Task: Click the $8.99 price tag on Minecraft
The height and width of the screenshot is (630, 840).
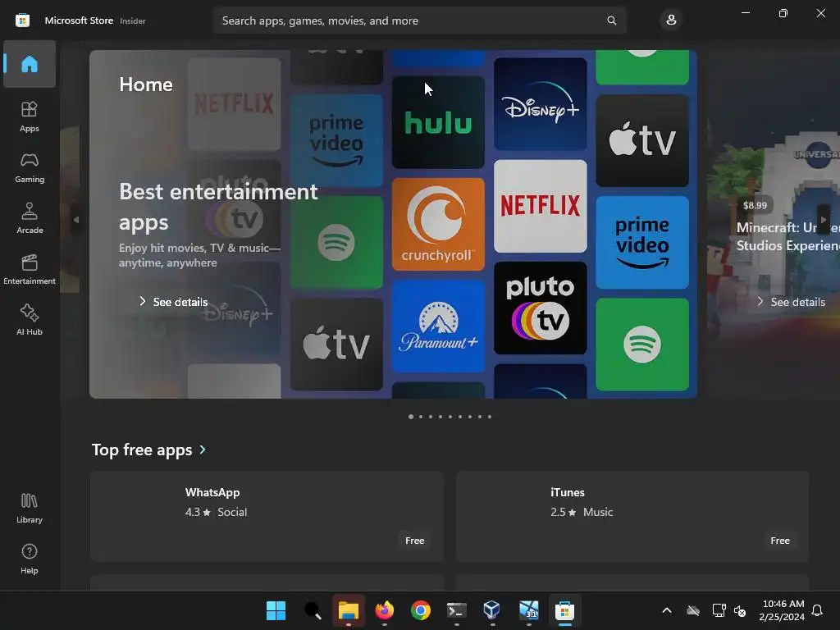Action: click(x=755, y=205)
